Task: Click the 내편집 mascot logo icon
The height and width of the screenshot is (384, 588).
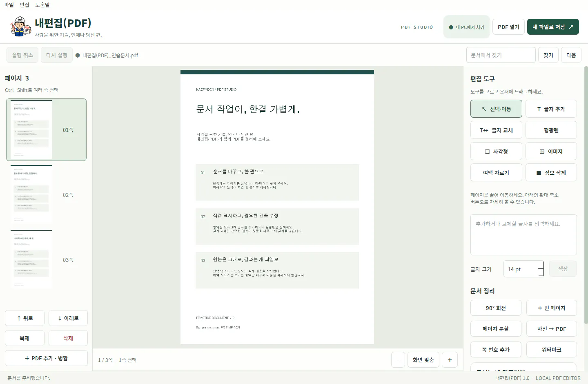Action: click(x=20, y=27)
